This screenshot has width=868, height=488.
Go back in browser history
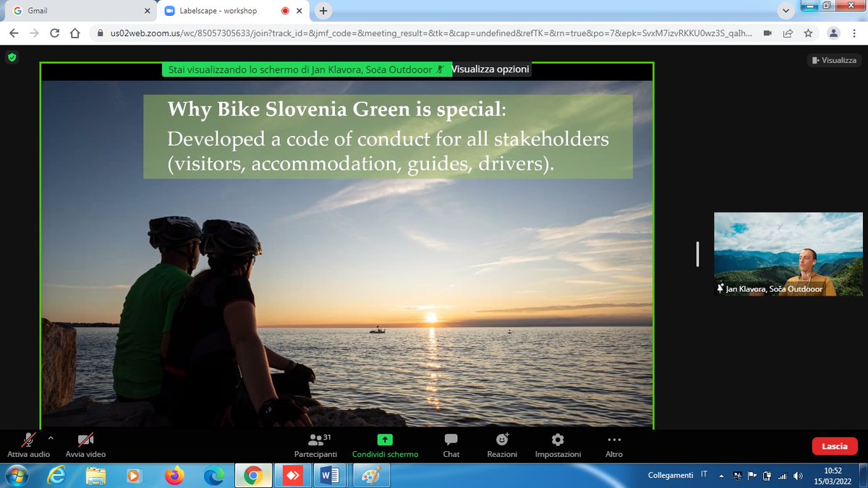14,33
